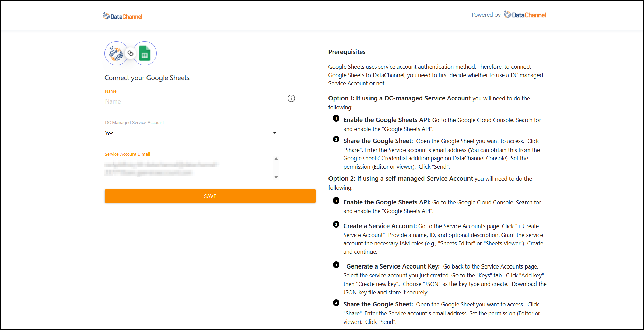Screen dimensions: 644x330
Task: Click dropdown arrow next to Yes
Action: [275, 133]
